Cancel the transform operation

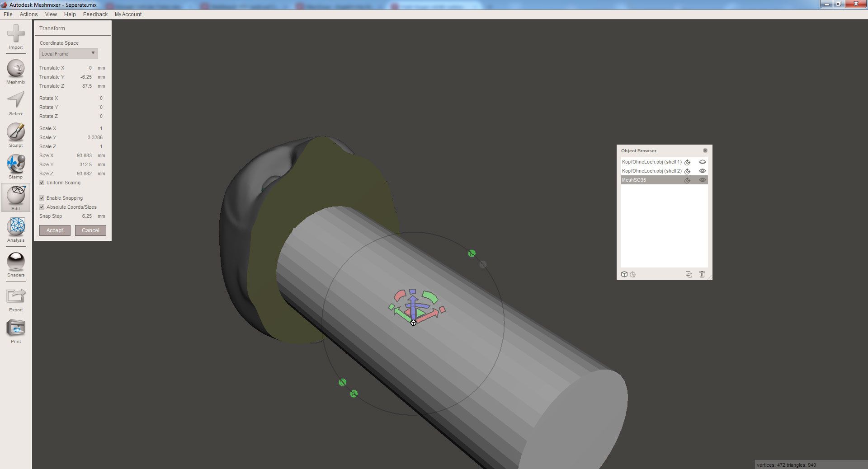point(90,230)
